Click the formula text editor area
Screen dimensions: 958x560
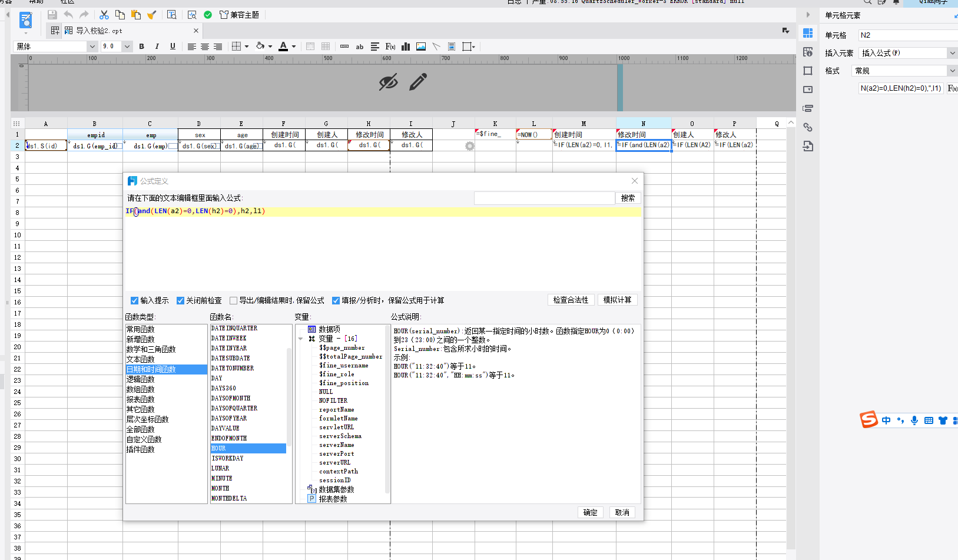[383, 248]
